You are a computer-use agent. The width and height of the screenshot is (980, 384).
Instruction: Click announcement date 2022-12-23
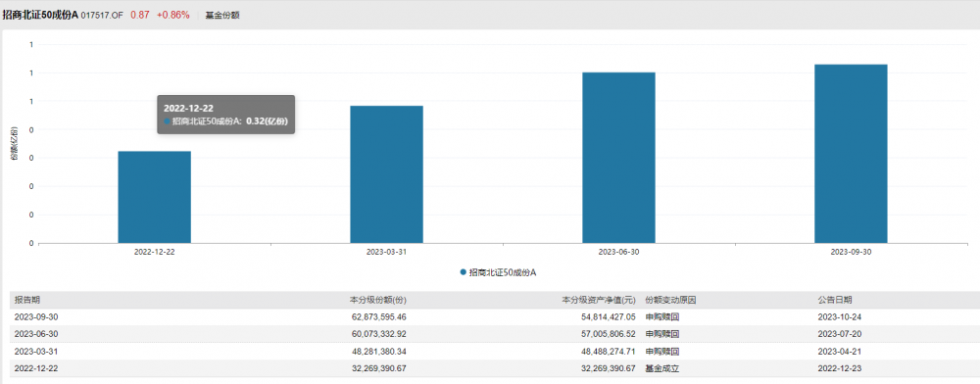[x=839, y=368]
